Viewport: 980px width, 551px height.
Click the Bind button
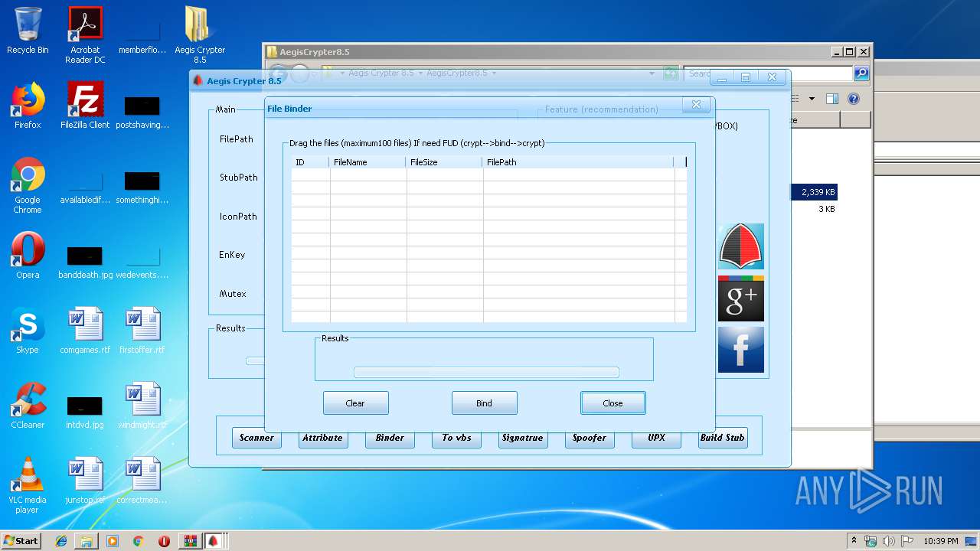click(484, 403)
